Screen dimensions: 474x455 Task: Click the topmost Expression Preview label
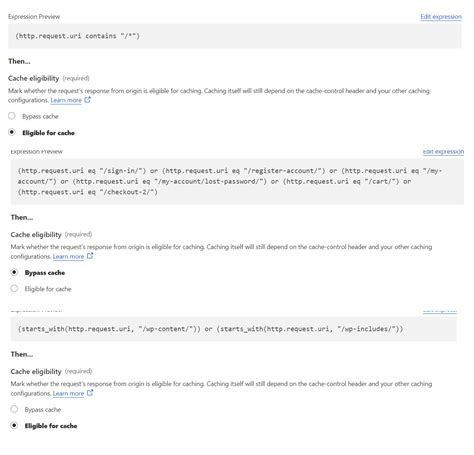tap(34, 17)
